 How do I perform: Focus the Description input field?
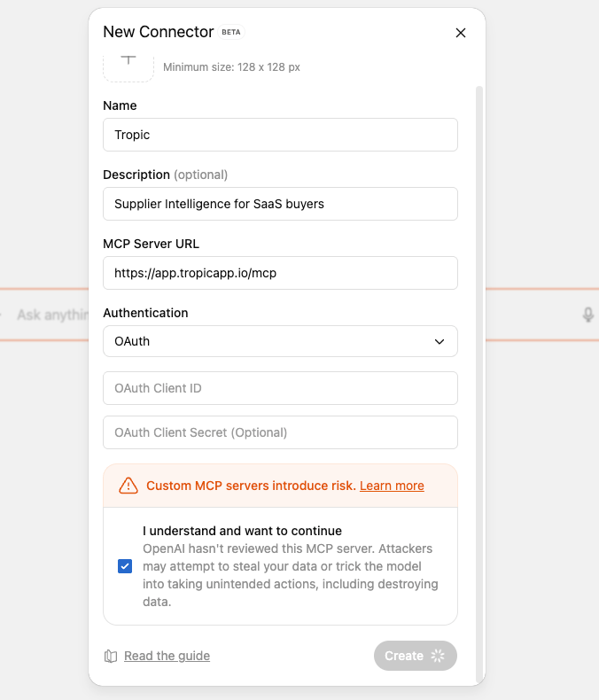tap(280, 204)
